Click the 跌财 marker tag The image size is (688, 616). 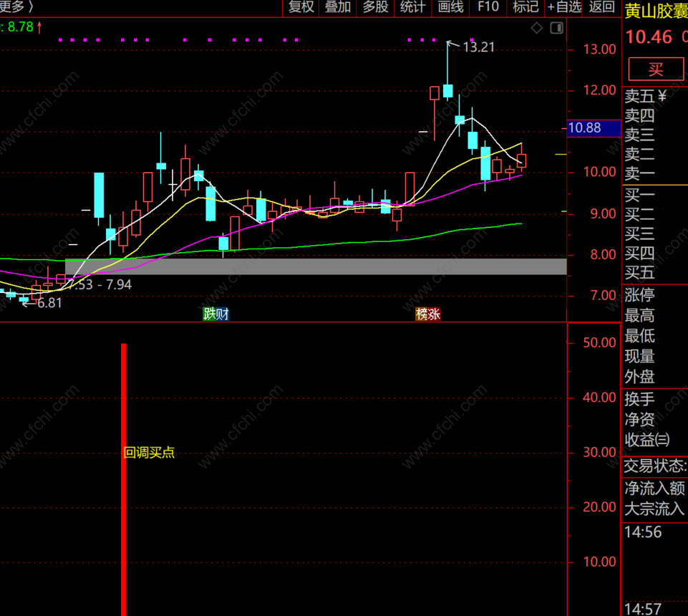pos(216,314)
